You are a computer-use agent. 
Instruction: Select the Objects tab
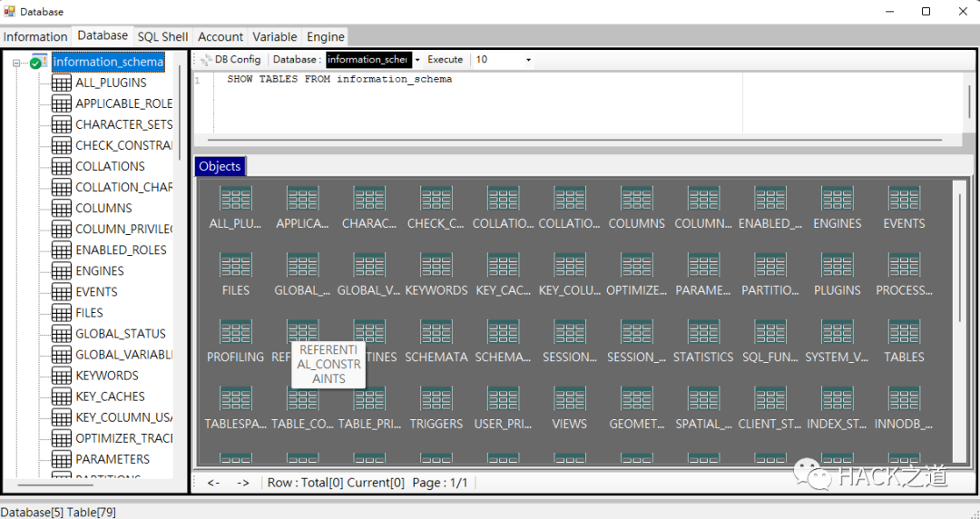pos(220,166)
